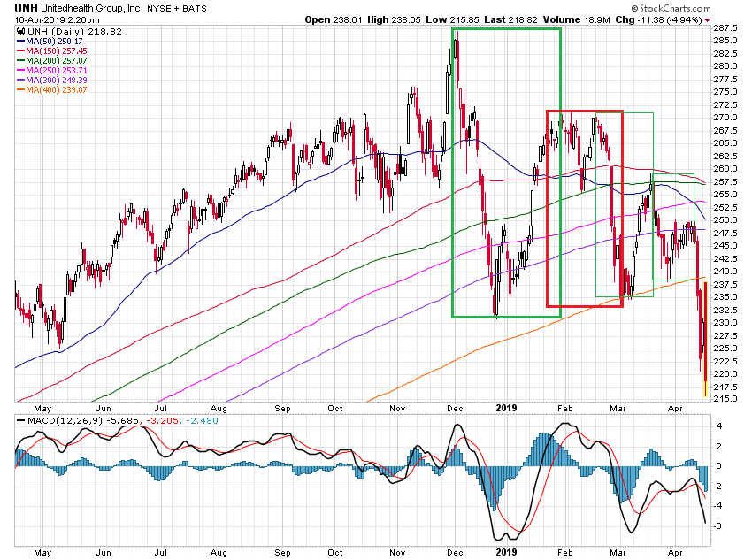Click the 16-Apr-2019 2:26pm timestamp
The image size is (752, 560).
[x=58, y=19]
